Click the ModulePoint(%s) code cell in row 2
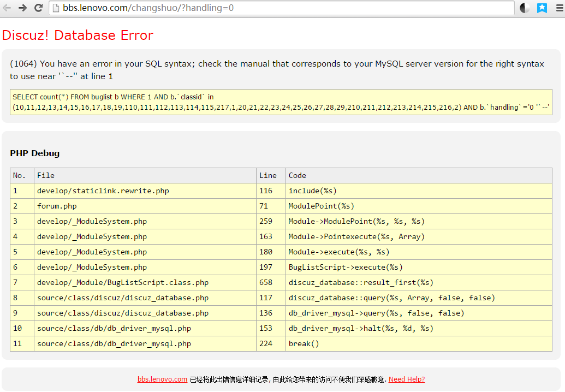 tap(419, 206)
